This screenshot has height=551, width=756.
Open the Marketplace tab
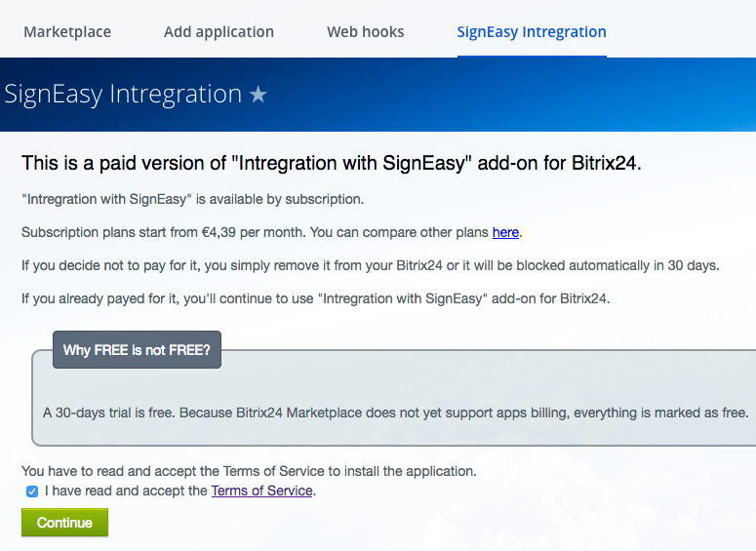click(67, 32)
